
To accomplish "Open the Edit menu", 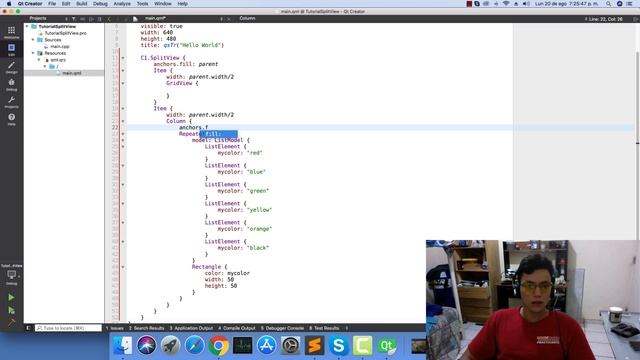I will click(x=66, y=4).
